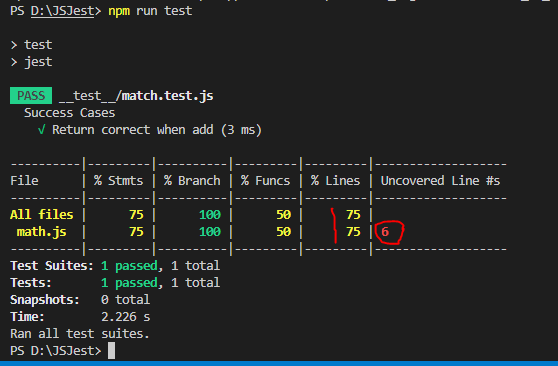Click the chevron before jest line
The image size is (558, 366).
tap(14, 62)
